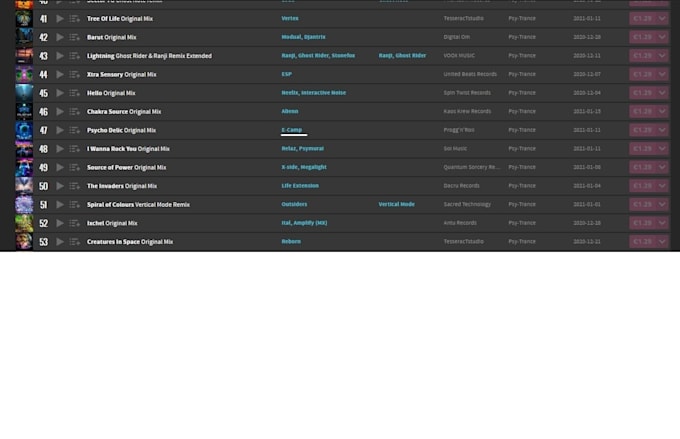Buy Lightning remix for €1.29
Screen dimensions: 680x439
tap(642, 56)
